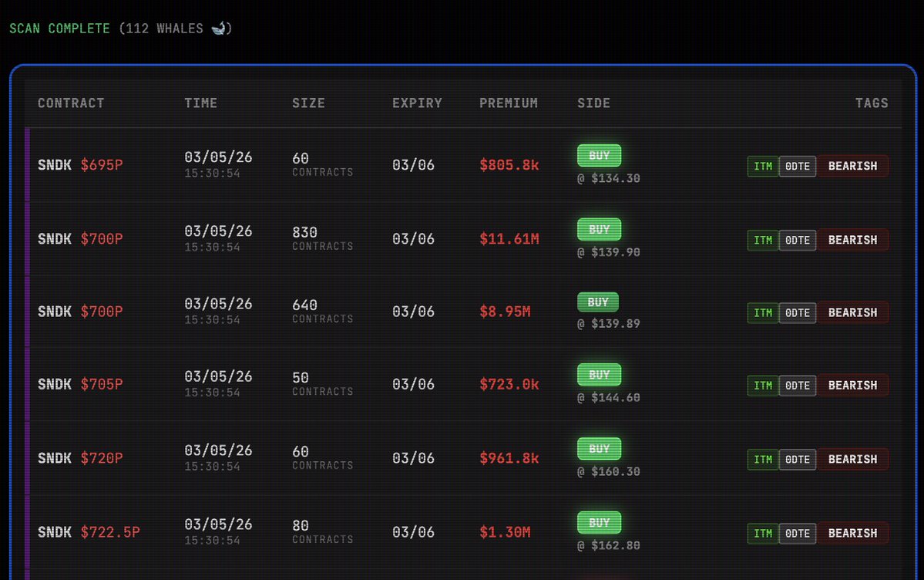924x580 pixels.
Task: Click the 50 CONTRACTS size cell
Action: pos(322,383)
